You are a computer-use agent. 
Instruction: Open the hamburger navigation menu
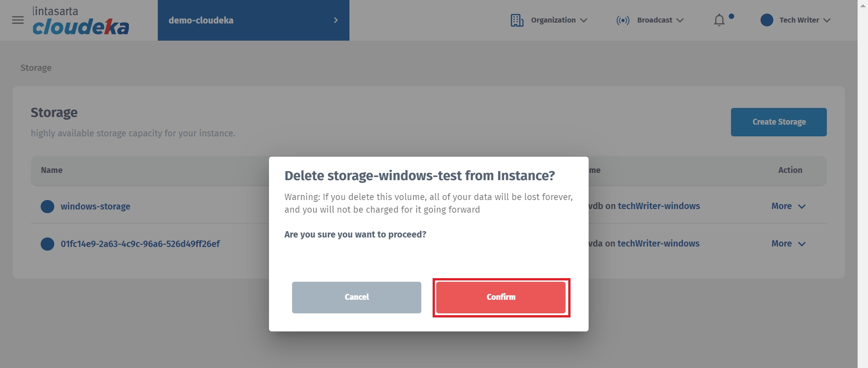pyautogui.click(x=18, y=20)
